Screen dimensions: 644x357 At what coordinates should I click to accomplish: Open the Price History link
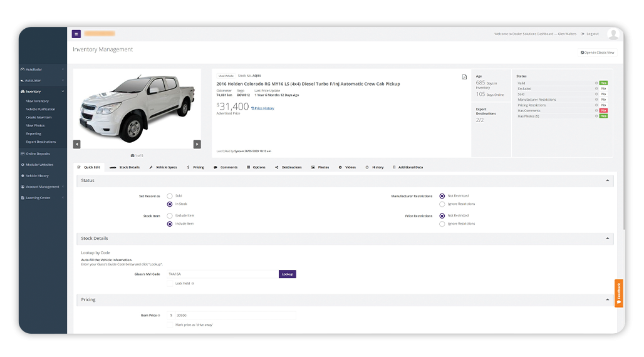click(263, 108)
